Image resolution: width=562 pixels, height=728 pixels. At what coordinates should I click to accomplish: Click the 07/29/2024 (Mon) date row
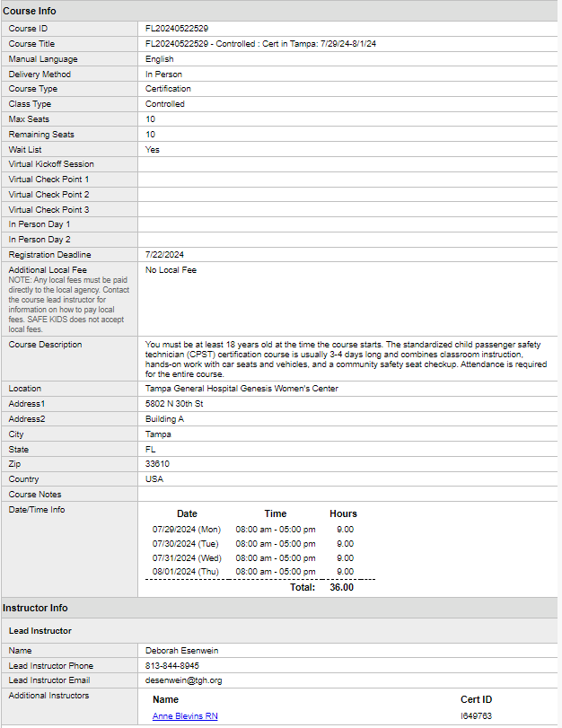pos(253,530)
